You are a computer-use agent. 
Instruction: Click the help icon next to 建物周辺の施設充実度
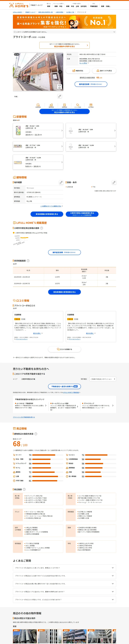(x=36, y=434)
